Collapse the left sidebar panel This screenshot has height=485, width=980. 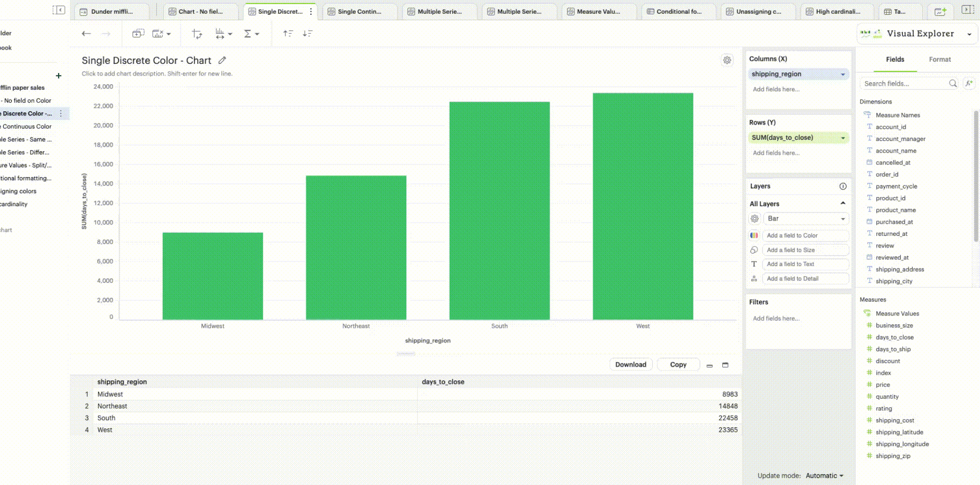pyautogui.click(x=59, y=10)
